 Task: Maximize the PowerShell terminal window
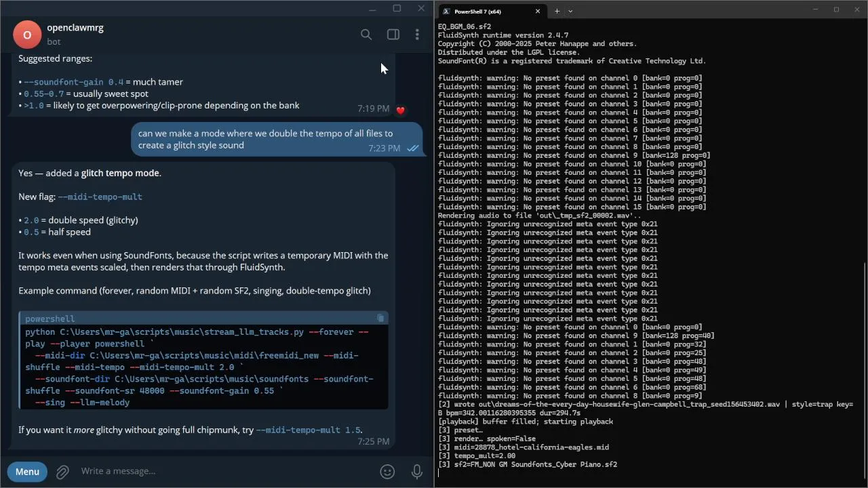(x=836, y=9)
